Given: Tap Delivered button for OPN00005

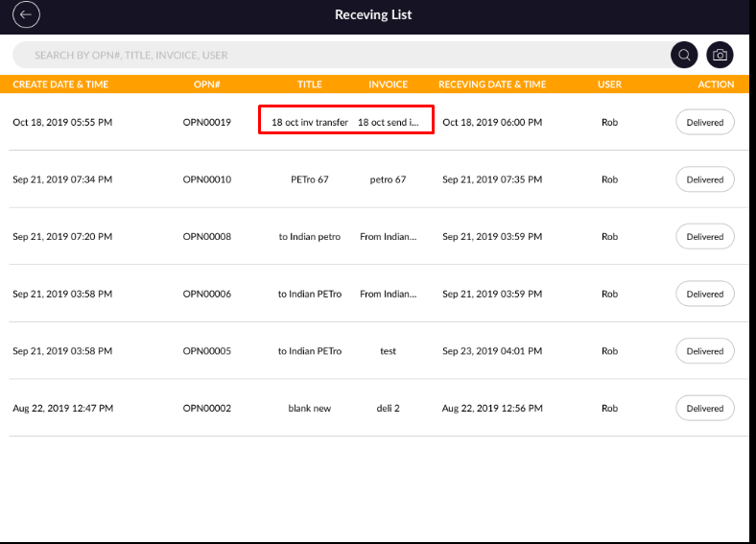Looking at the screenshot, I should point(704,351).
